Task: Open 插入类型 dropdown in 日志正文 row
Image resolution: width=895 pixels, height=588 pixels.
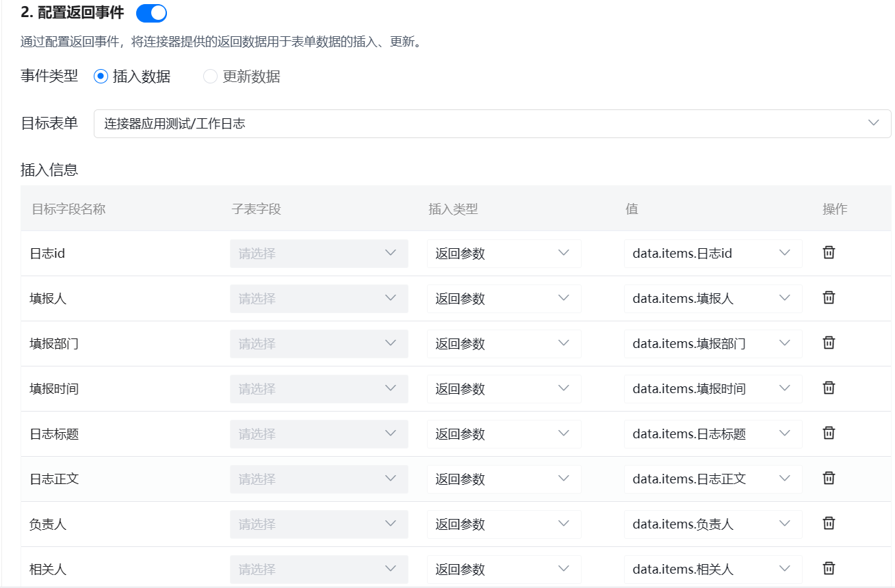Action: click(504, 479)
